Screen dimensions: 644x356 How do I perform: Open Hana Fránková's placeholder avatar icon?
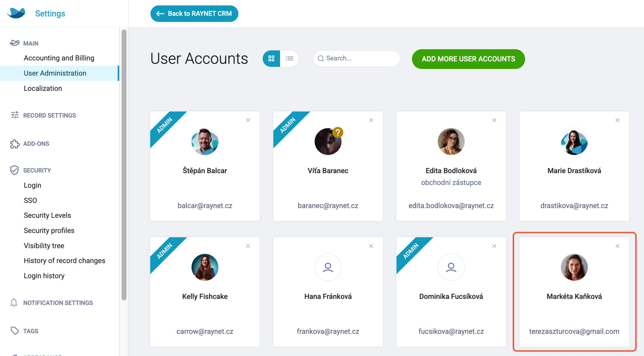coord(328,267)
